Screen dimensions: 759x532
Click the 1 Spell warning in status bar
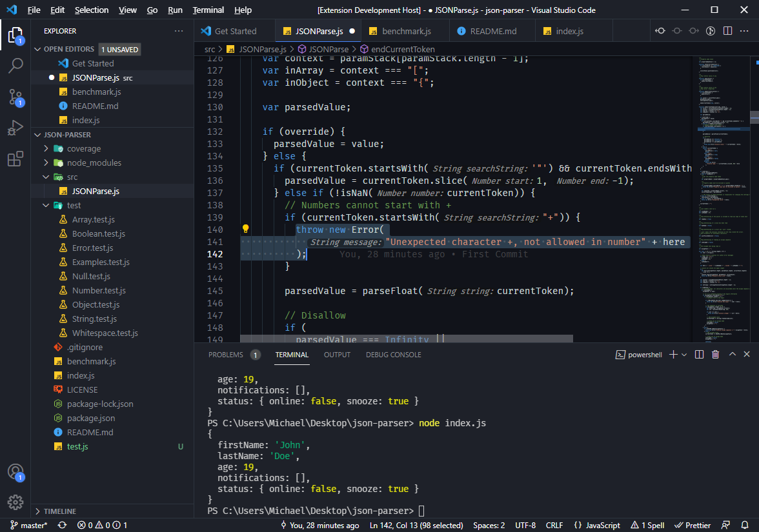[647, 525]
